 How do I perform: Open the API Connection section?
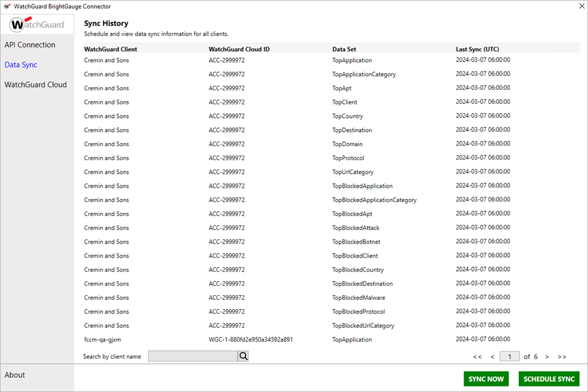coord(30,45)
